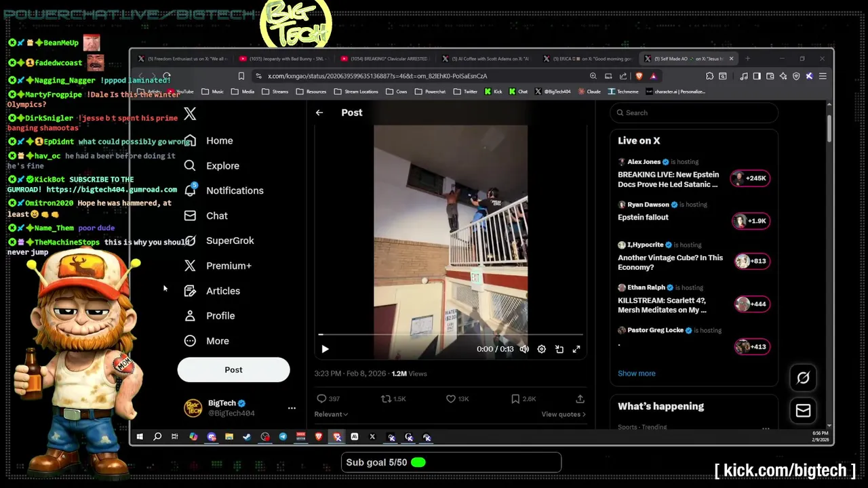The width and height of the screenshot is (868, 488).
Task: Go to Home in X sidebar
Action: point(209,140)
